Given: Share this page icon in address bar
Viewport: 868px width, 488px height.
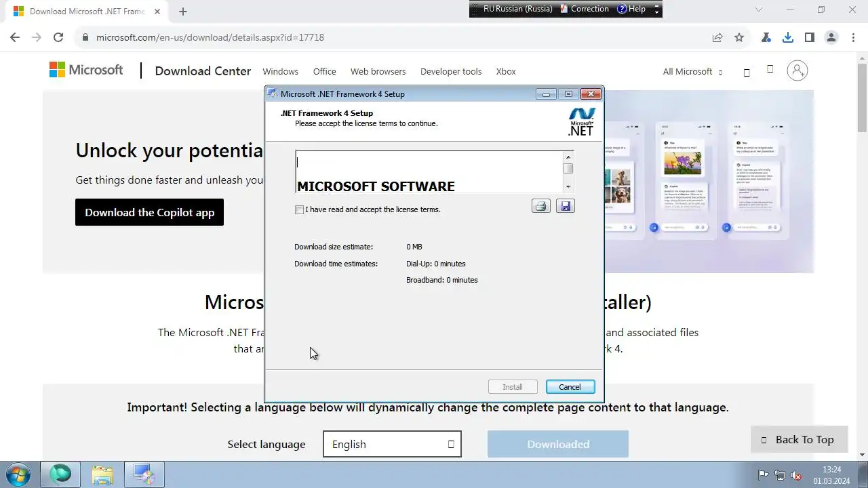Looking at the screenshot, I should click(717, 37).
